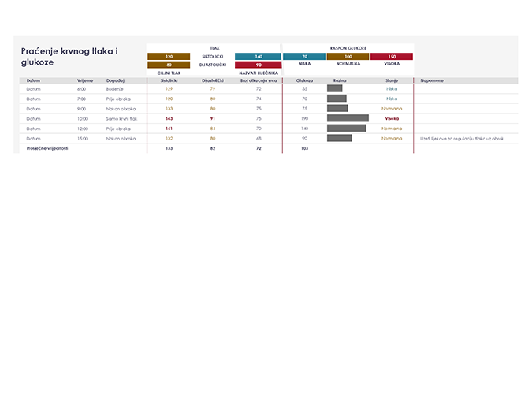Click the red 90 diastolic threshold swatch
Image resolution: width=532 pixels, height=410 pixels.
coord(259,65)
